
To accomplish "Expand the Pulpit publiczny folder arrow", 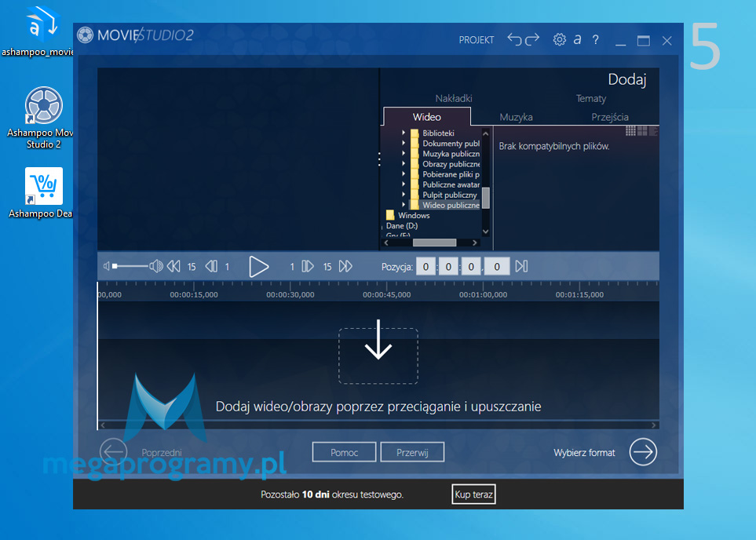I will pyautogui.click(x=404, y=195).
